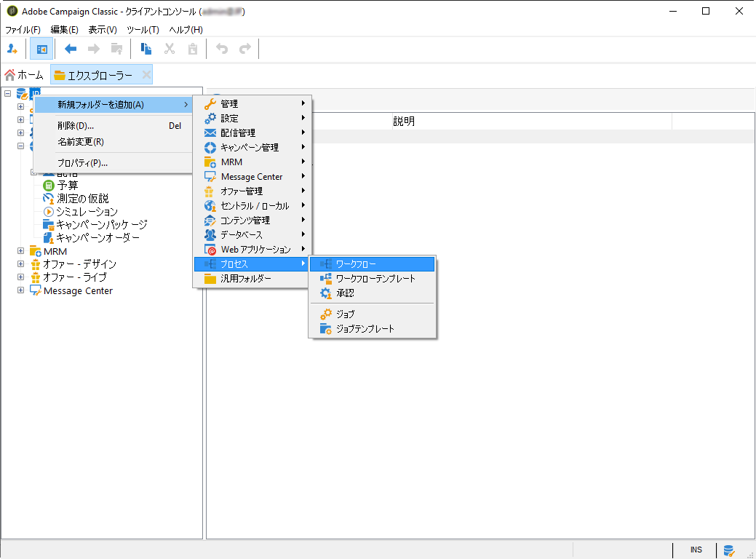Viewport: 756px width, 559px height.
Task: Click the connect user toolbar icon
Action: pyautogui.click(x=12, y=49)
